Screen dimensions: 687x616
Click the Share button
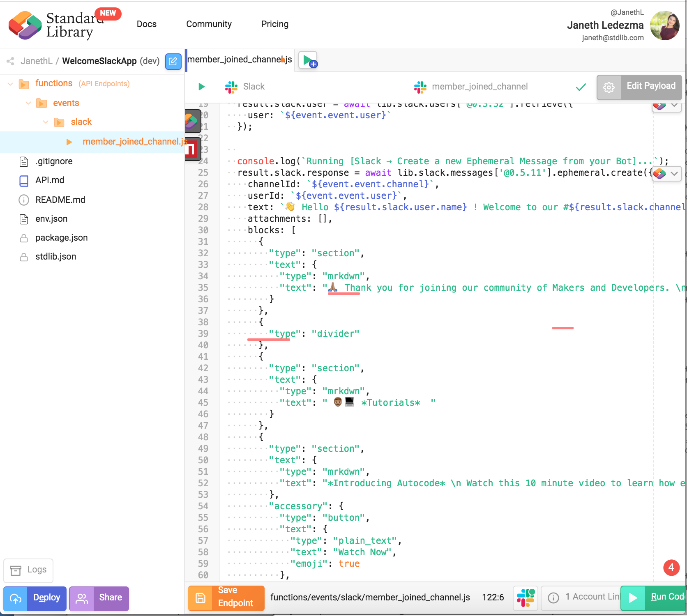pos(99,599)
